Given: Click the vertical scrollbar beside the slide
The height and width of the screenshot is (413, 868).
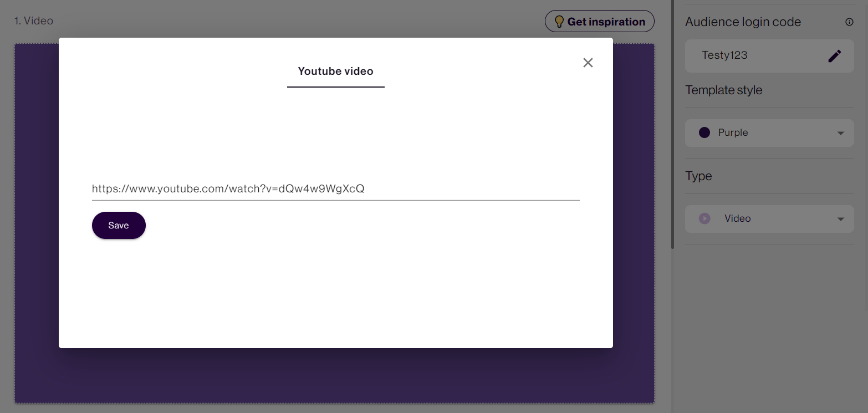Looking at the screenshot, I should click(x=673, y=124).
